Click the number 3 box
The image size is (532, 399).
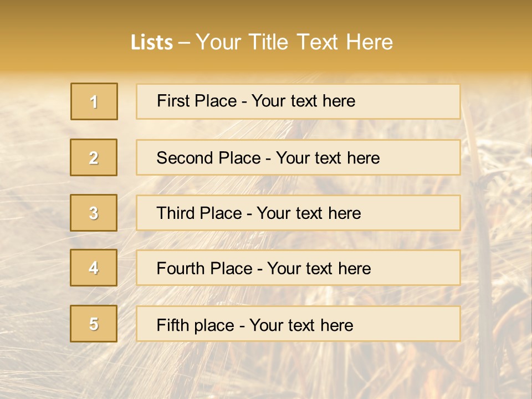94,213
